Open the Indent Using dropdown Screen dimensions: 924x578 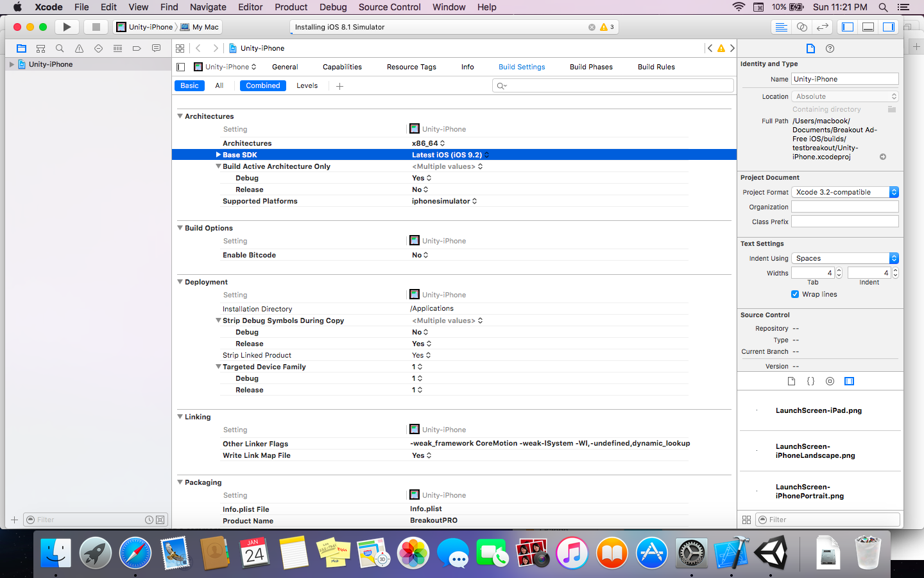click(845, 258)
